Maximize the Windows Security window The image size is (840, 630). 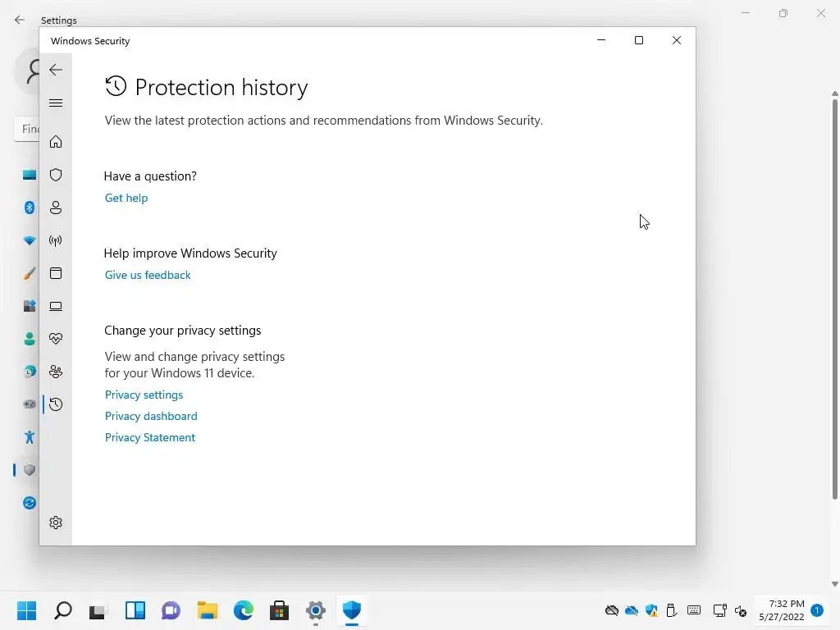click(x=638, y=40)
